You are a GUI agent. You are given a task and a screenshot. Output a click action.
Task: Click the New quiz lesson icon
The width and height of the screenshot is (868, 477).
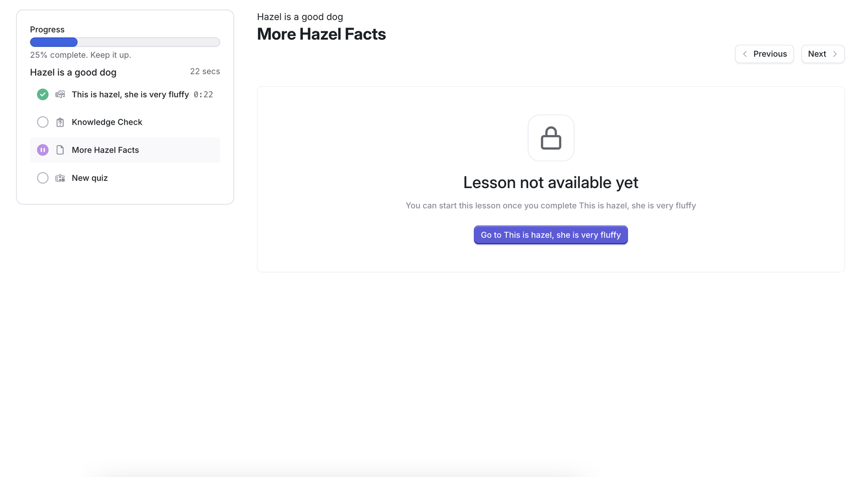(x=60, y=178)
